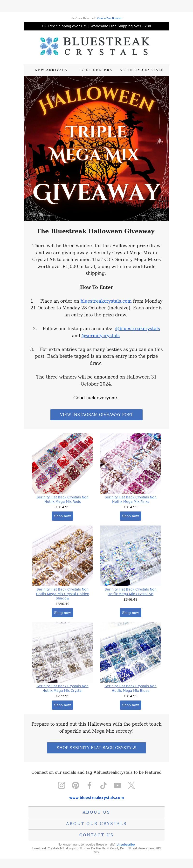This screenshot has height=868, width=193.
Task: Open the Instagram social icon
Action: (x=62, y=785)
